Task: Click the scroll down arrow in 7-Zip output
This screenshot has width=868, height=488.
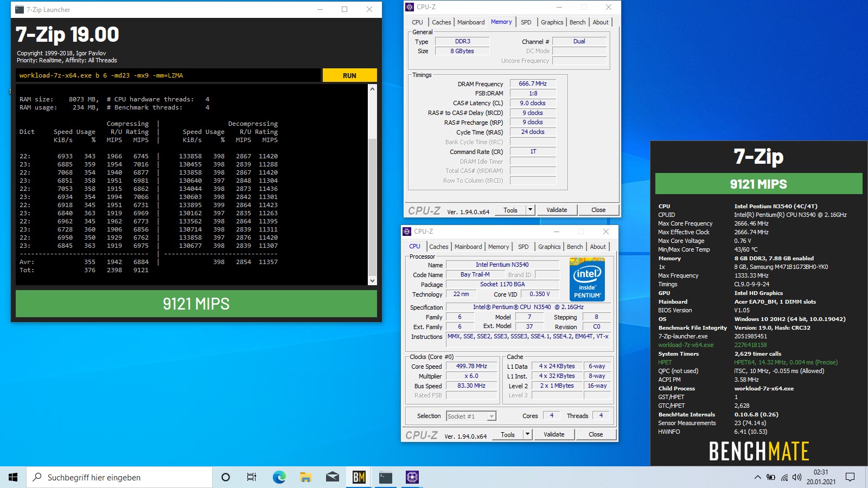Action: [372, 280]
